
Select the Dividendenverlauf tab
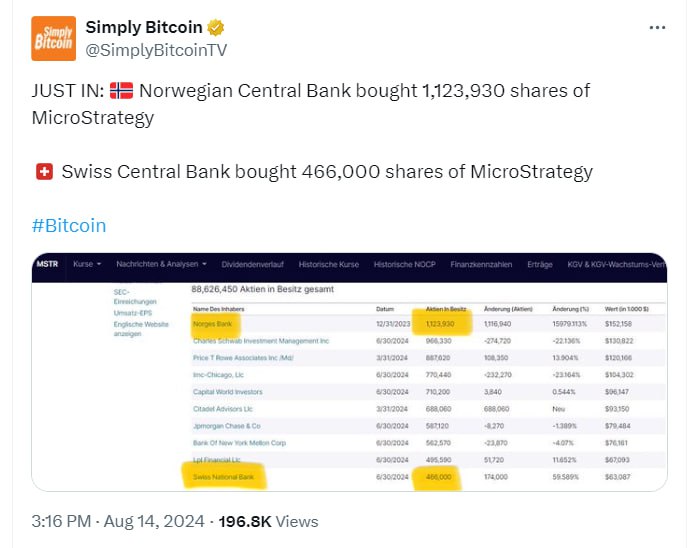[x=252, y=264]
